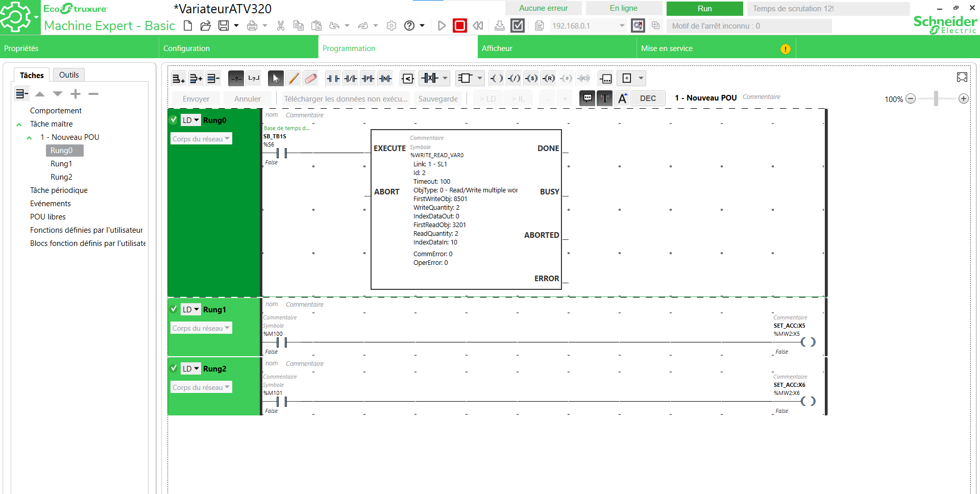Toggle the Rung2 checkbox
Image resolution: width=980 pixels, height=494 pixels.
point(174,368)
